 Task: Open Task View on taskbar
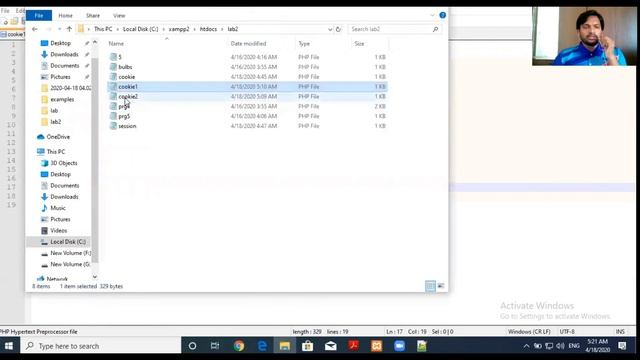tap(215, 346)
